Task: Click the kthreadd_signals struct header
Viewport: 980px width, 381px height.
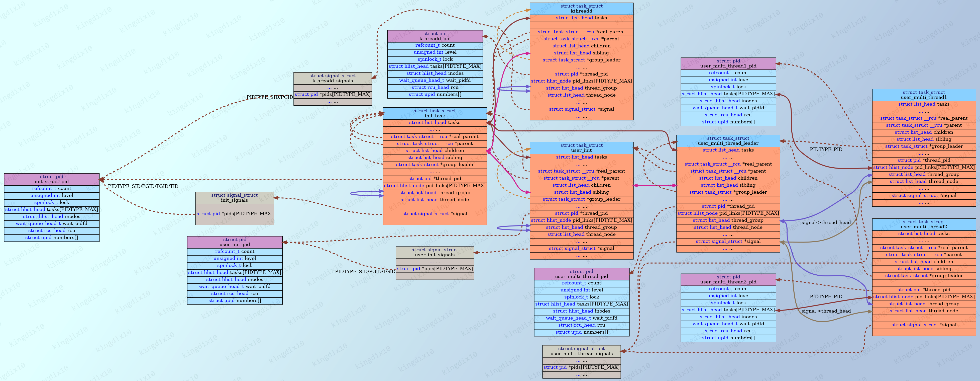Action: [x=333, y=79]
